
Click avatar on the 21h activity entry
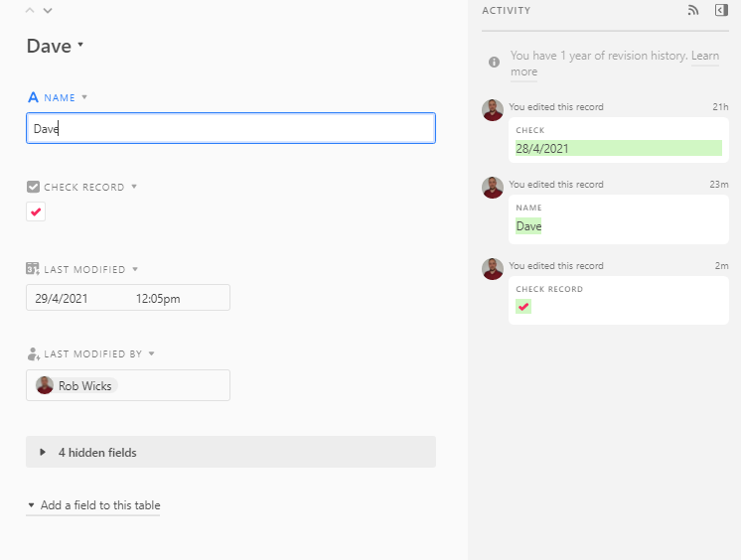point(493,110)
